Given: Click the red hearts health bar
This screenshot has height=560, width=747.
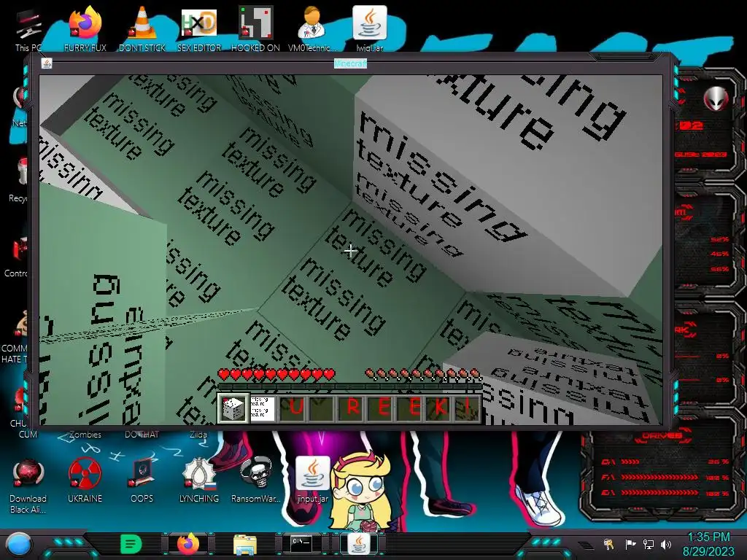Looking at the screenshot, I should click(x=276, y=374).
